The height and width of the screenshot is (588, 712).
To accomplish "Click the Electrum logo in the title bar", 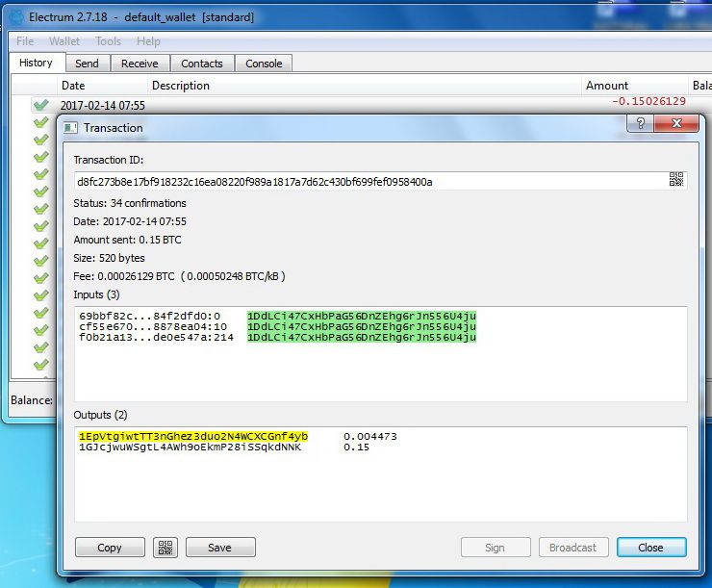I will 16,17.
